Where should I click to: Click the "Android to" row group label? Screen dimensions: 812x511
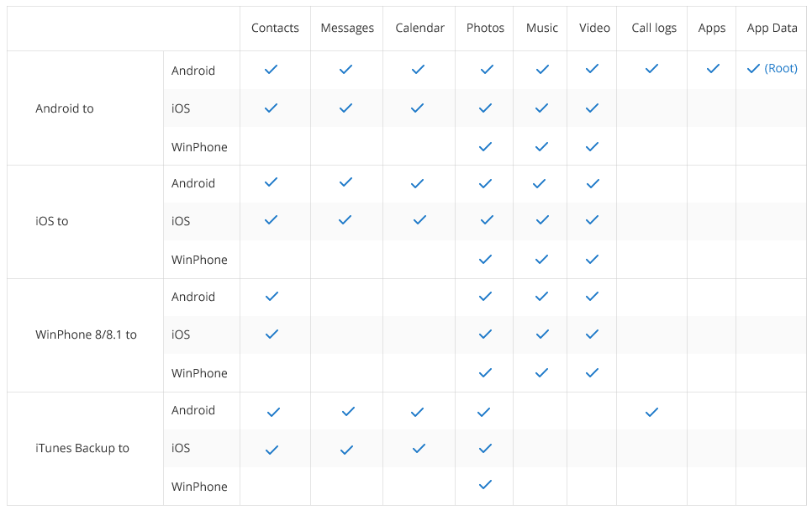coord(65,108)
